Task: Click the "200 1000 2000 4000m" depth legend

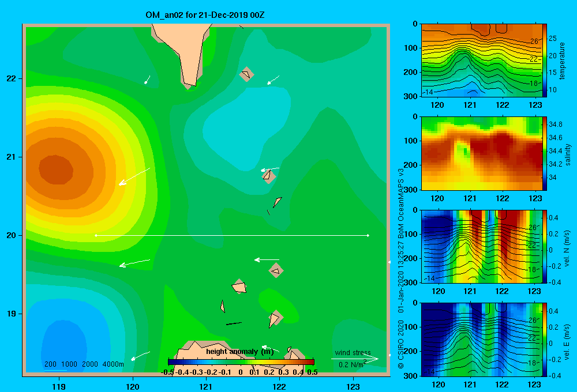Action: 84,364
